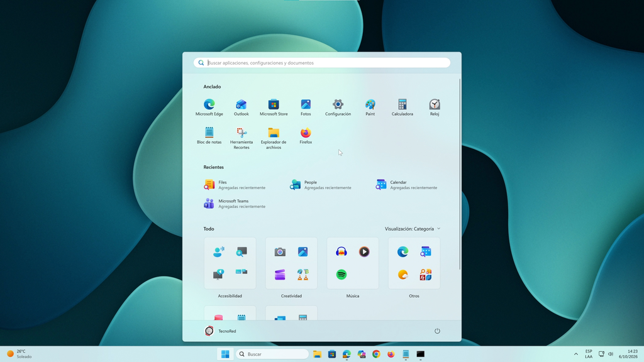Launch Spotify in the Música folder
The height and width of the screenshot is (362, 644).
pos(341,275)
